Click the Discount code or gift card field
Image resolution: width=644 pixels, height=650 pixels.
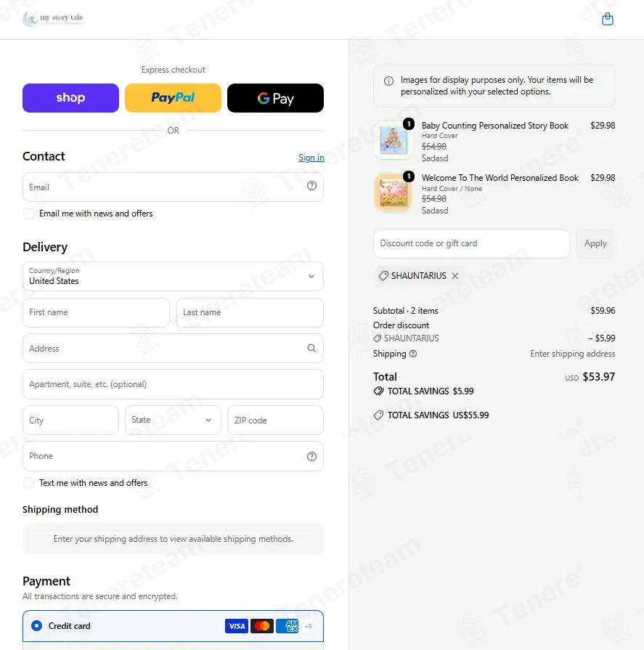point(472,243)
